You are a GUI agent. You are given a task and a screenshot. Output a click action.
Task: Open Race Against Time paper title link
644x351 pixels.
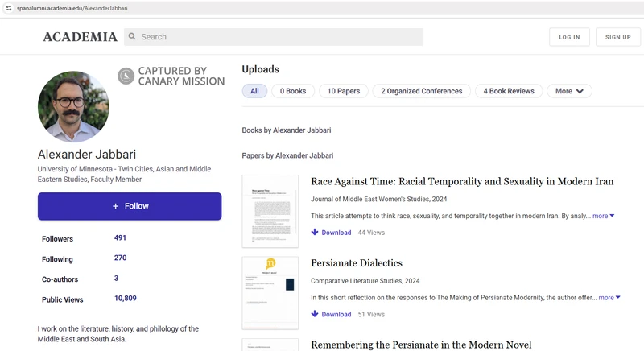point(462,181)
